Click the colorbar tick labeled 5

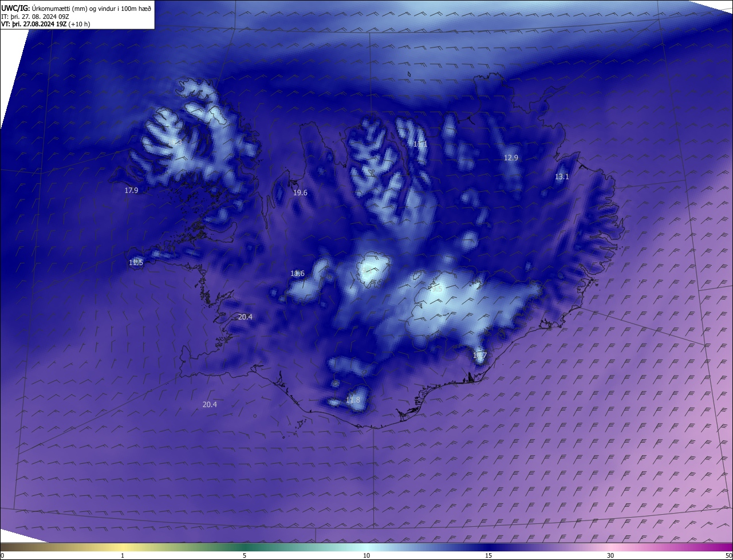(245, 556)
